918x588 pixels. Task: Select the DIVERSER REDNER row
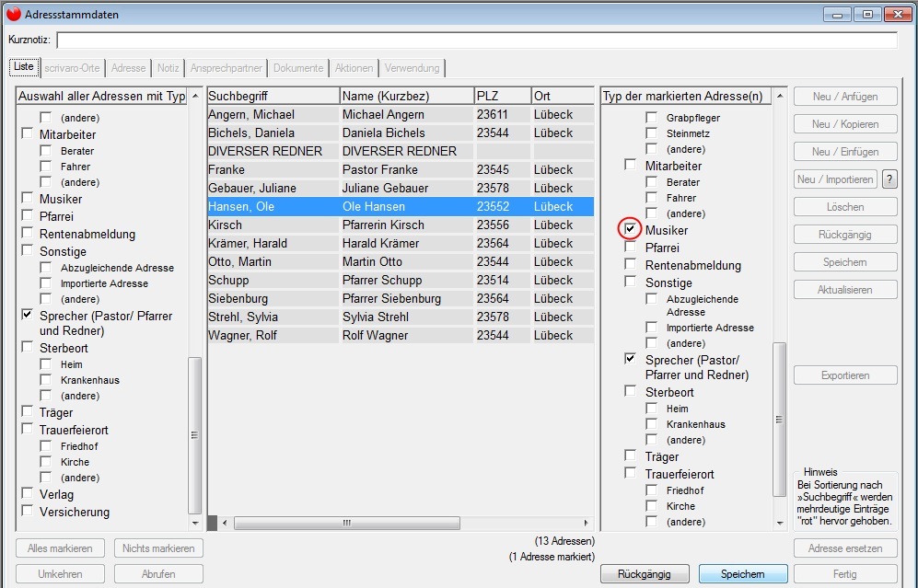tap(401, 151)
